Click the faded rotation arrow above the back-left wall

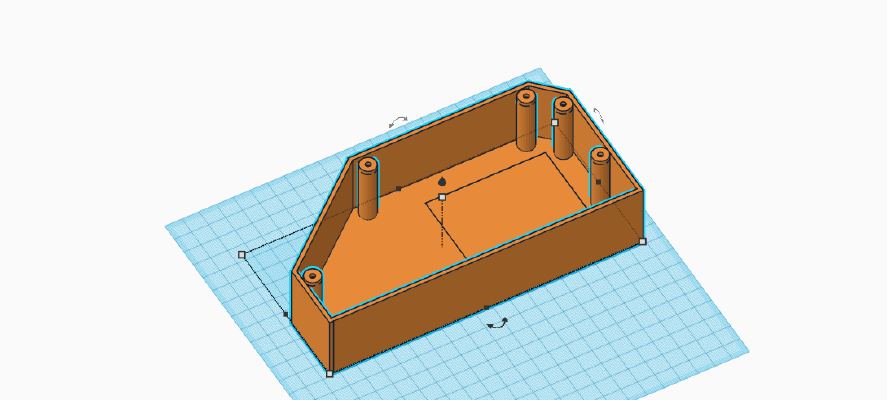[x=398, y=122]
